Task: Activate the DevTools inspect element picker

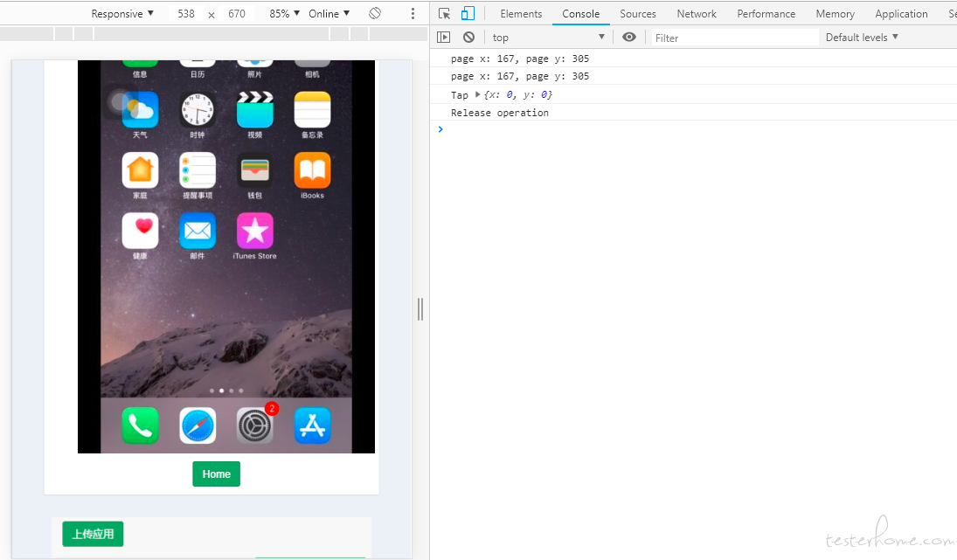Action: 444,13
